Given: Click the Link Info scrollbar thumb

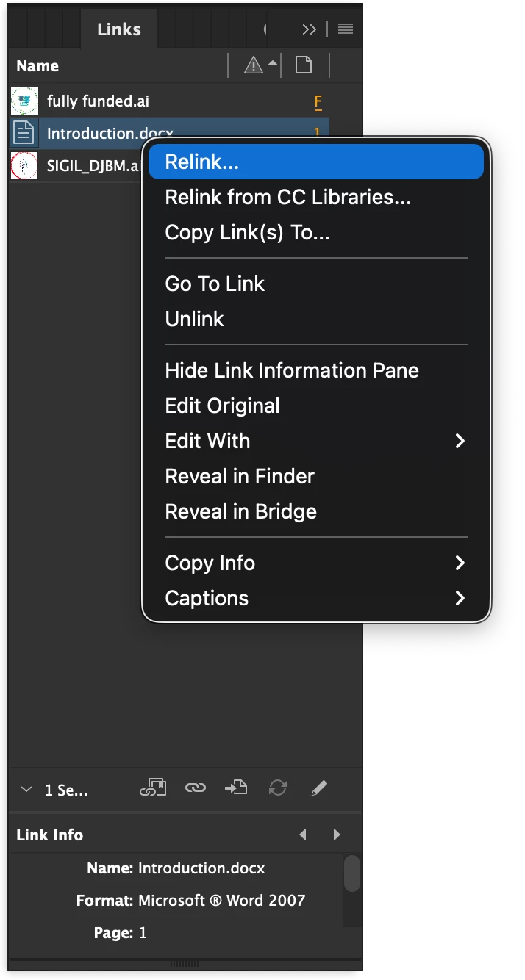Looking at the screenshot, I should tap(352, 873).
